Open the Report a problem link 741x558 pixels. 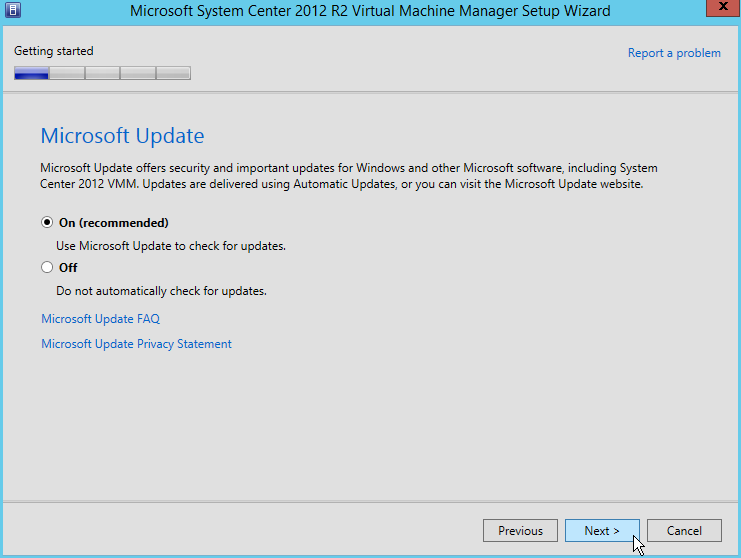coord(673,53)
